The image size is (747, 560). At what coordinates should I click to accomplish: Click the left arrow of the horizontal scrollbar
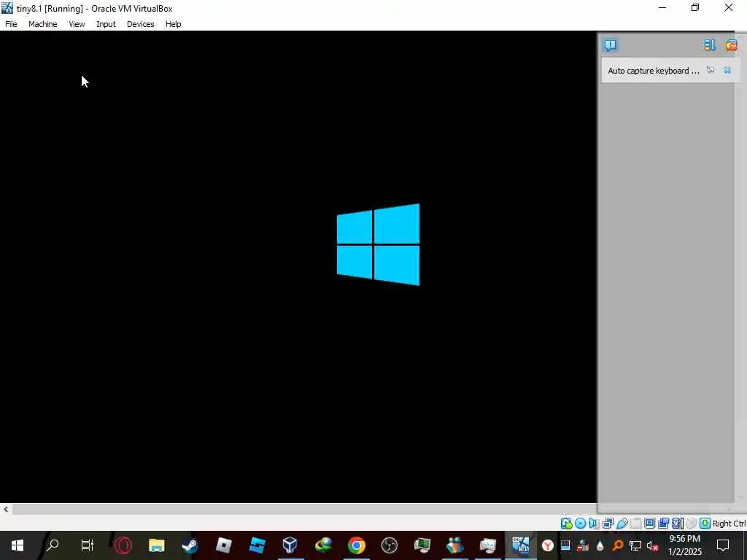click(6, 509)
